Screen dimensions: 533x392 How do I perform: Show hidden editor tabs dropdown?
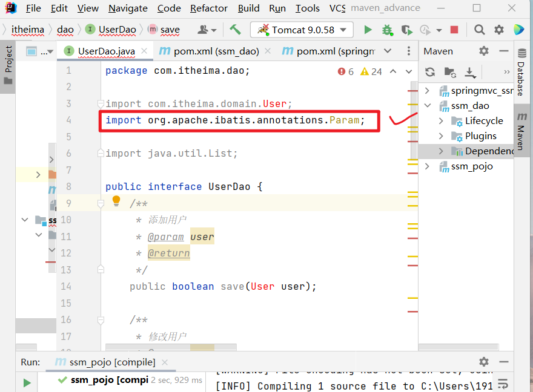(388, 51)
